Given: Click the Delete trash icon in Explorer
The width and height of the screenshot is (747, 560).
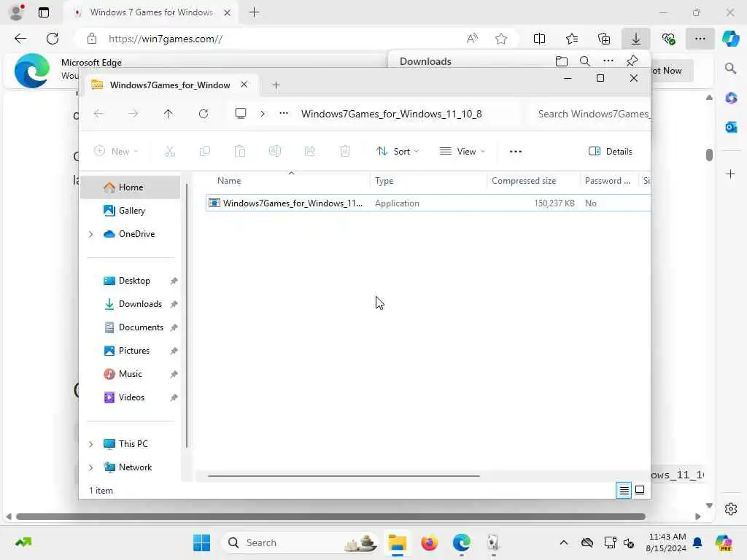Looking at the screenshot, I should (x=345, y=152).
